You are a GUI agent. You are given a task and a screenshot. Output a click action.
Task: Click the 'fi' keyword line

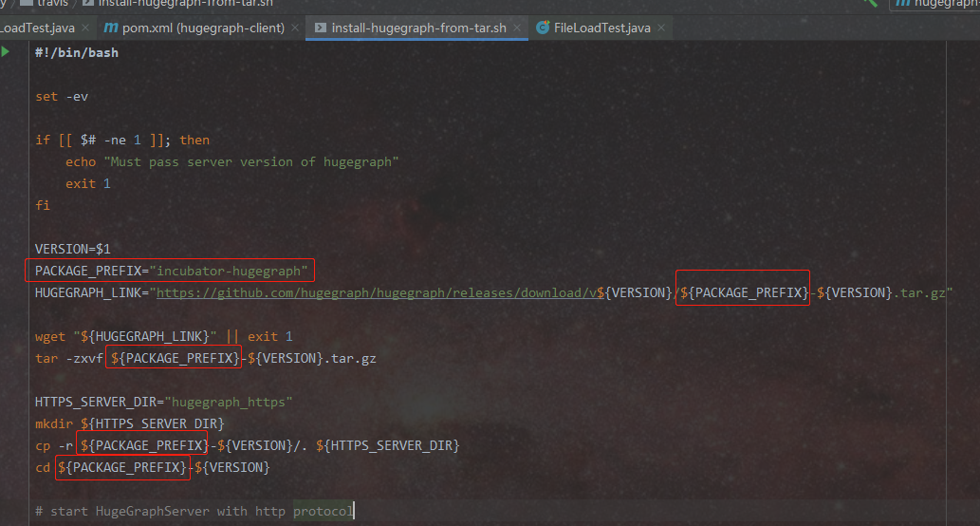[x=43, y=205]
